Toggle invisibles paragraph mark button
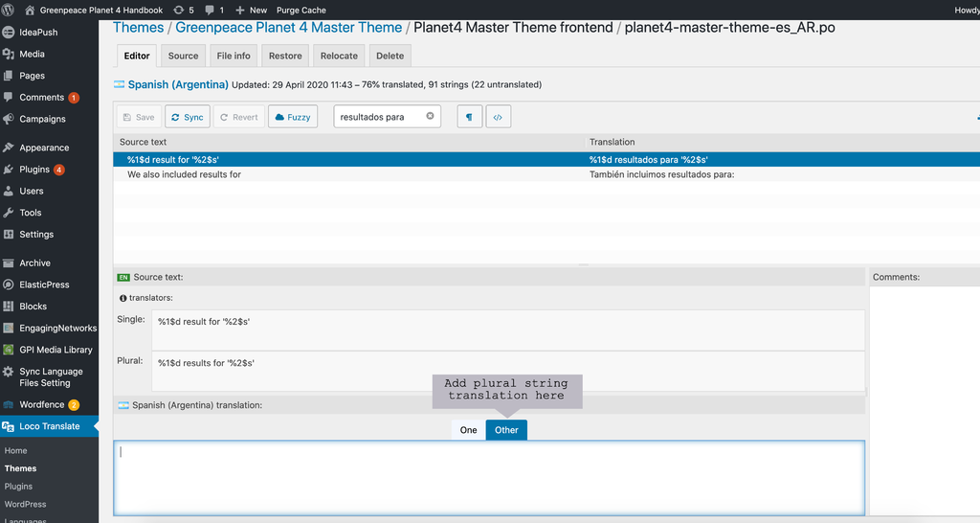 coord(469,117)
